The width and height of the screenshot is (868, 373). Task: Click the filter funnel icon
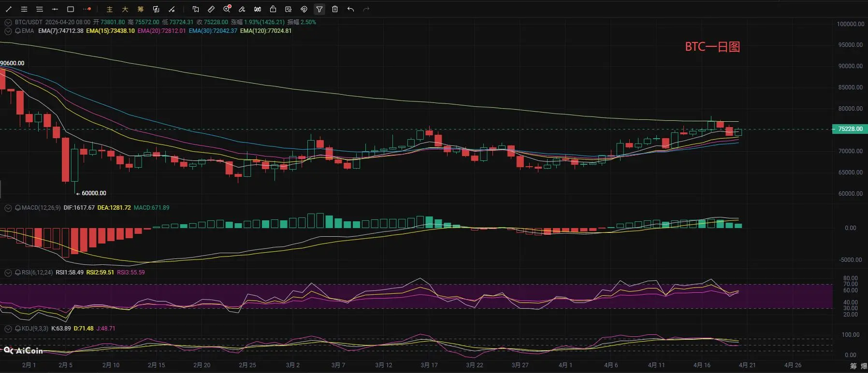[319, 9]
